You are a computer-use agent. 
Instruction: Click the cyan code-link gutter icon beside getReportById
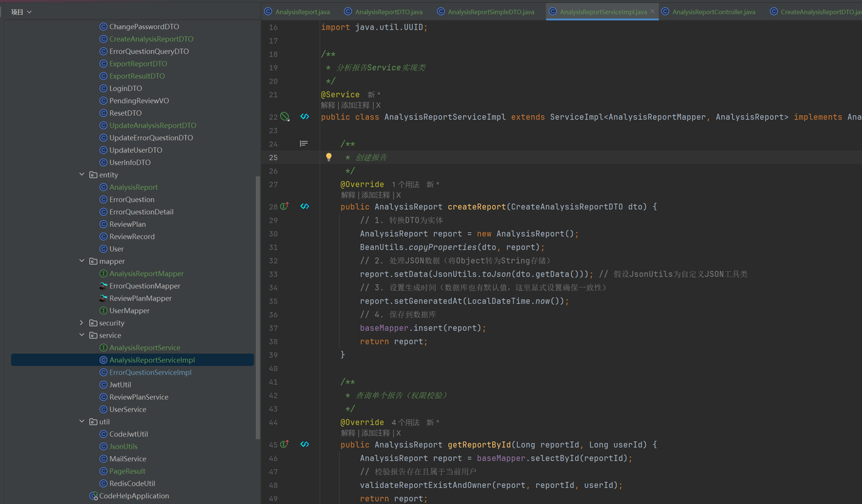[x=304, y=445]
